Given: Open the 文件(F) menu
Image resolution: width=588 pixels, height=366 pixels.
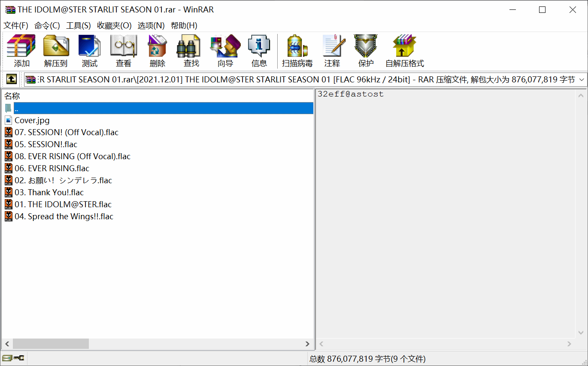Looking at the screenshot, I should click(16, 26).
